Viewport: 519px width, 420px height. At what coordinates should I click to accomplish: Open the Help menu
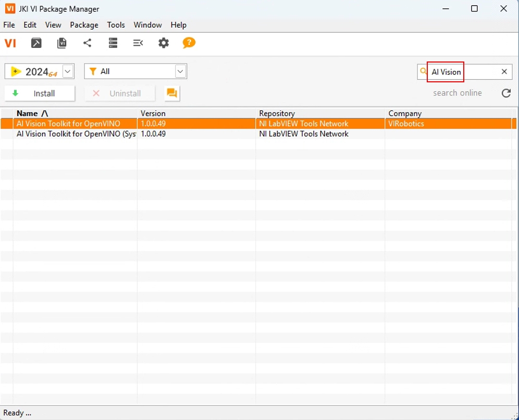[178, 25]
